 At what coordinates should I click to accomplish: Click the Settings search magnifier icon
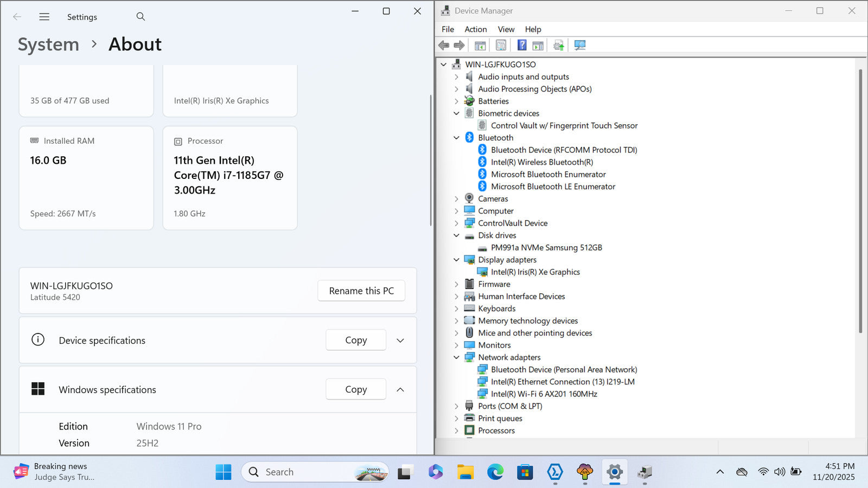[x=141, y=17]
